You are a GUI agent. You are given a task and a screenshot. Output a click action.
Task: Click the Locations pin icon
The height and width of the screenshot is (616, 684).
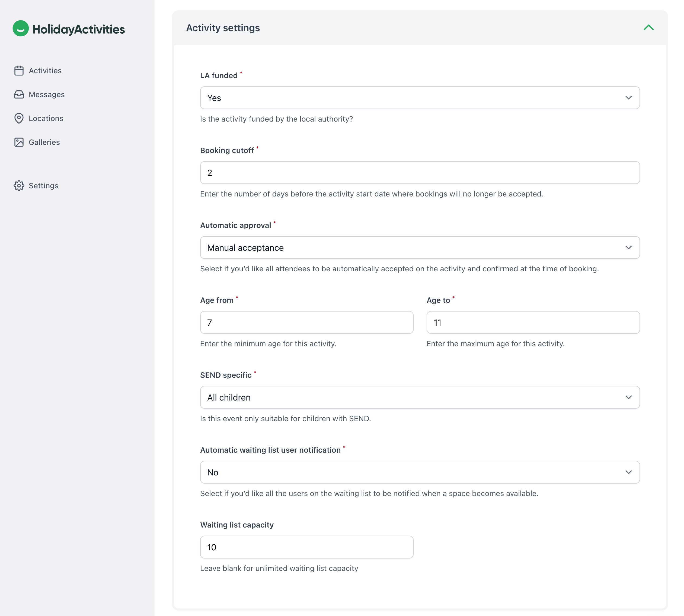tap(19, 119)
